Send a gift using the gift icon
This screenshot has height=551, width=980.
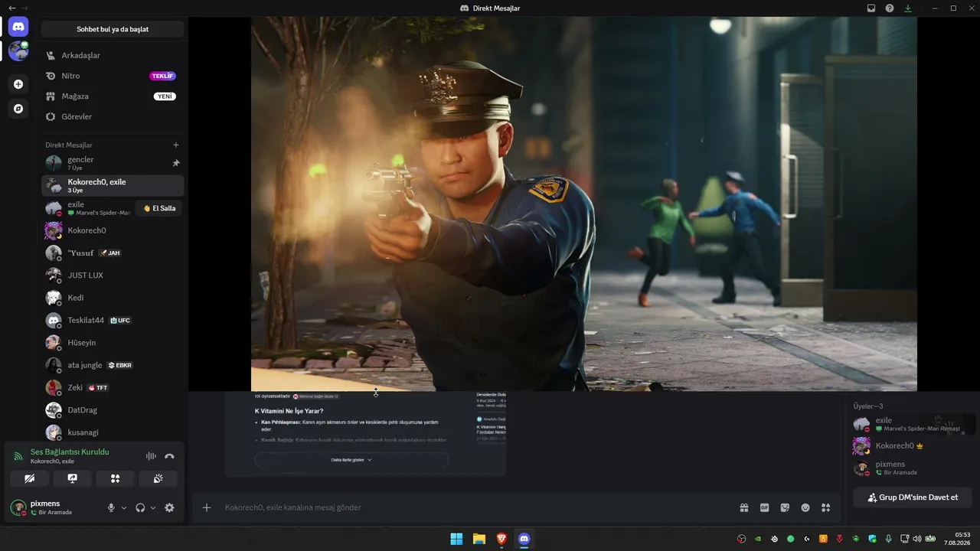(x=743, y=507)
